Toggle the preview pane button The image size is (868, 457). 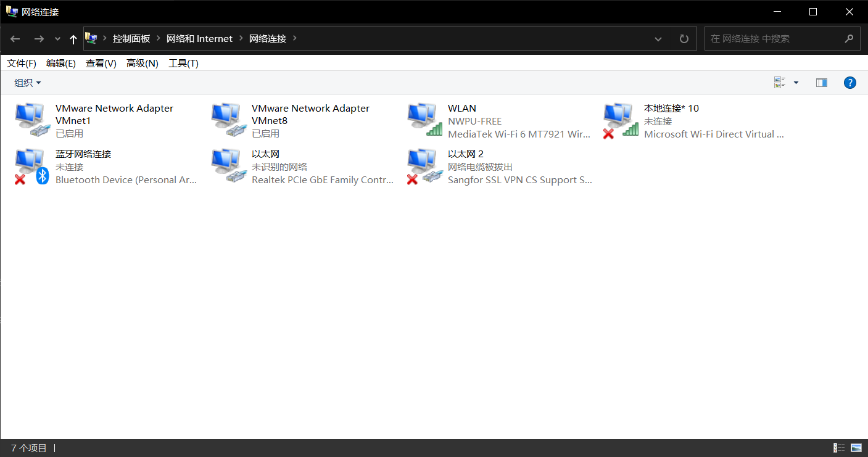pos(821,83)
